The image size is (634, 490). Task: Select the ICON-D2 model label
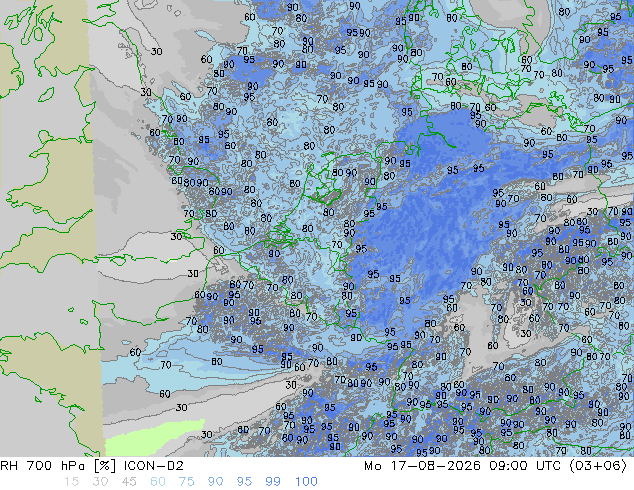pos(154,466)
